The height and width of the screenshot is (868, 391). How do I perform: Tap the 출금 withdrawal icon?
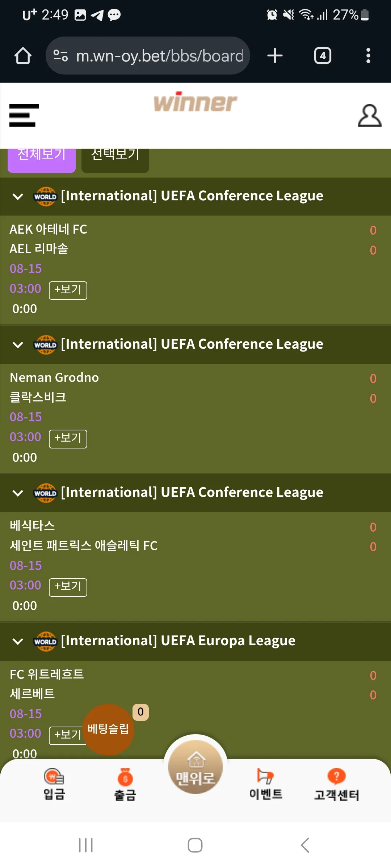(125, 784)
